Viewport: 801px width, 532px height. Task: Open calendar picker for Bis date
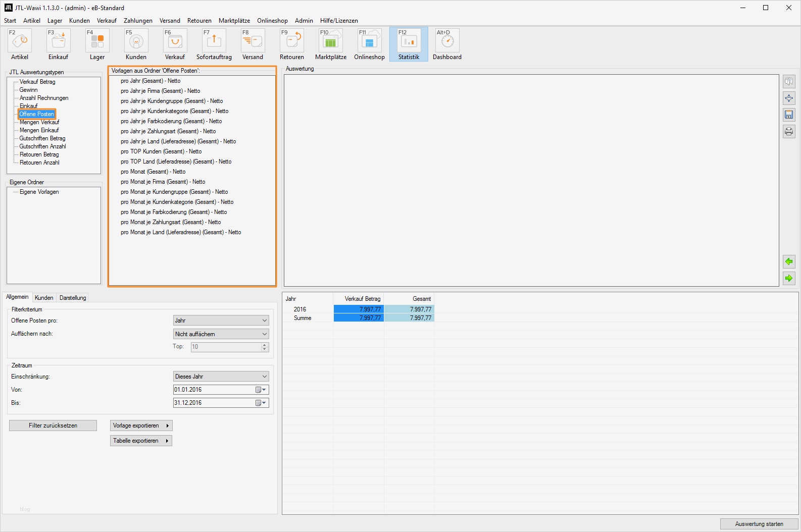coord(261,403)
